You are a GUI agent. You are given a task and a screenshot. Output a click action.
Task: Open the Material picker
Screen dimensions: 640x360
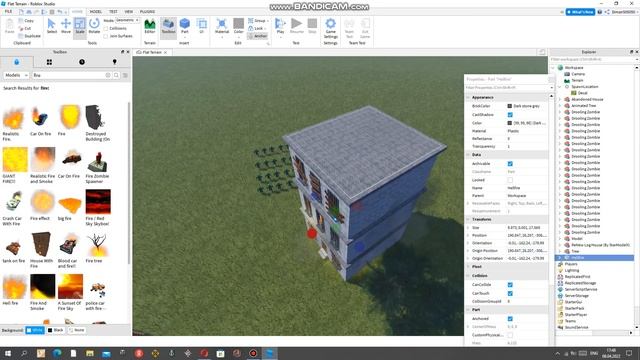pos(222,27)
